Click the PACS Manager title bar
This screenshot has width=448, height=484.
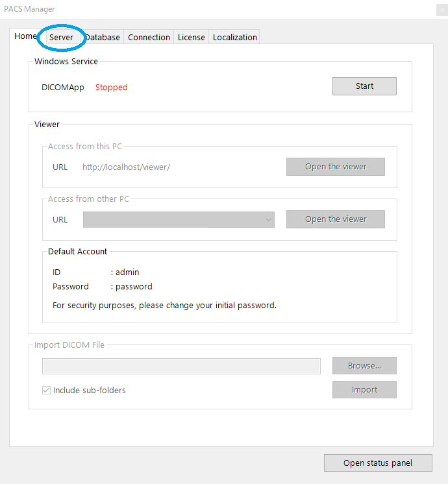(x=216, y=9)
